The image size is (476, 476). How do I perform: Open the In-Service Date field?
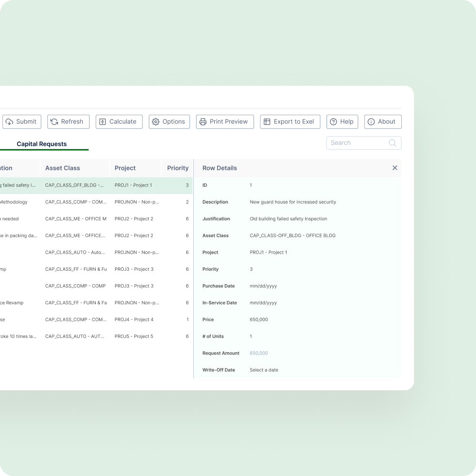[x=263, y=303]
